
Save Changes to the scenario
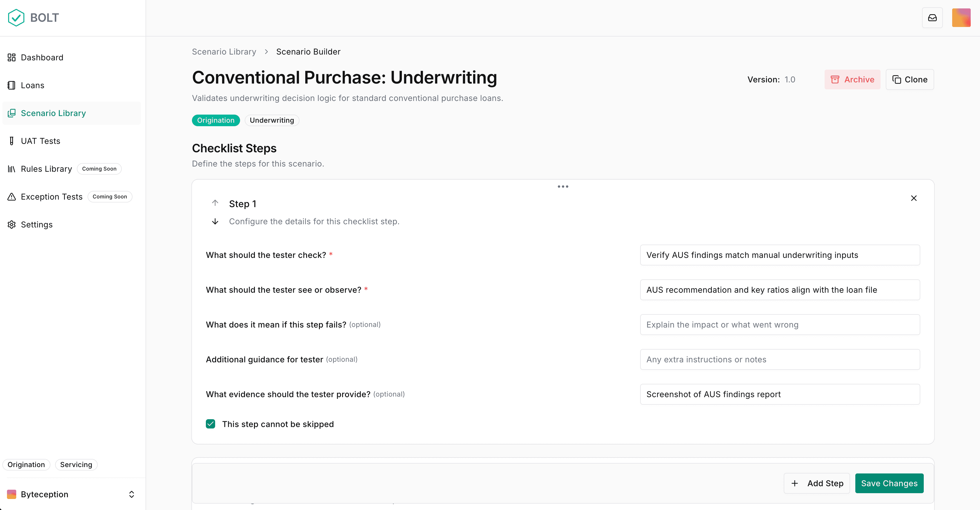point(889,483)
